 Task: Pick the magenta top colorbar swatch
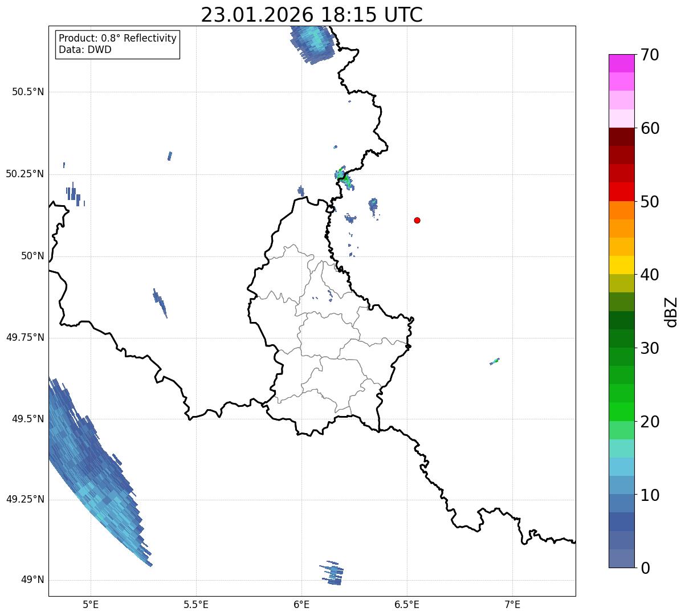621,63
